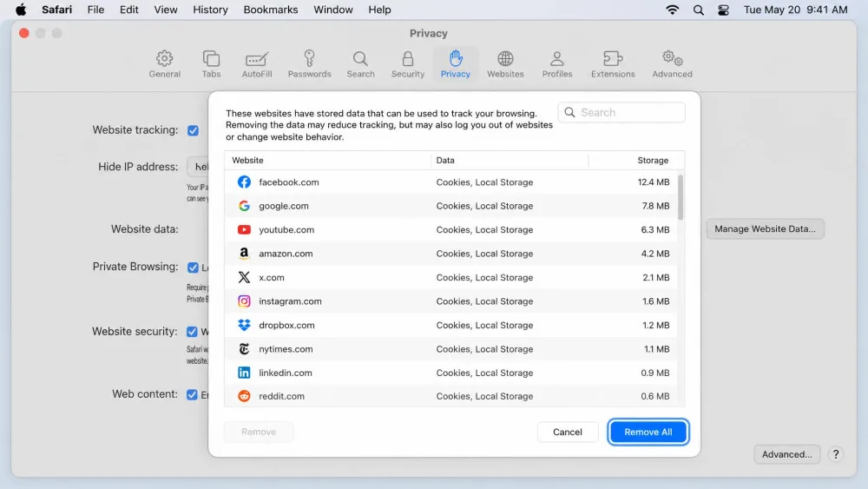Open Wi-Fi status in menu bar

click(672, 10)
